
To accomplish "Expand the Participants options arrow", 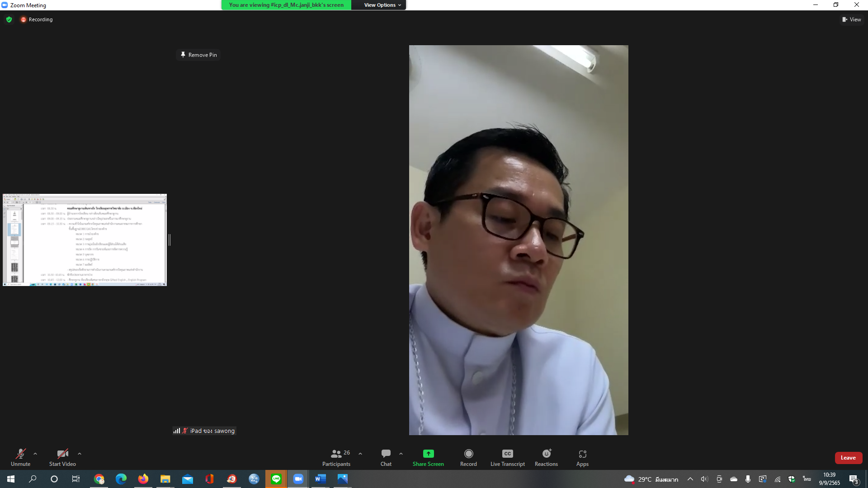I will 360,454.
